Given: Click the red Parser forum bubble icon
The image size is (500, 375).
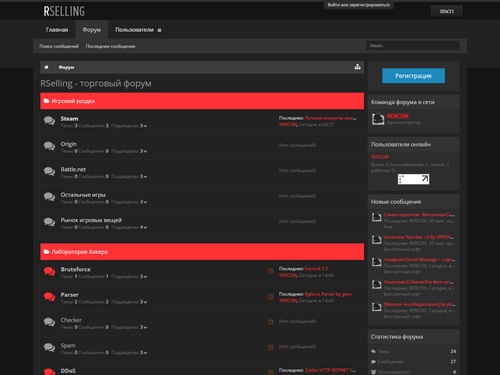Looking at the screenshot, I should pos(49,297).
